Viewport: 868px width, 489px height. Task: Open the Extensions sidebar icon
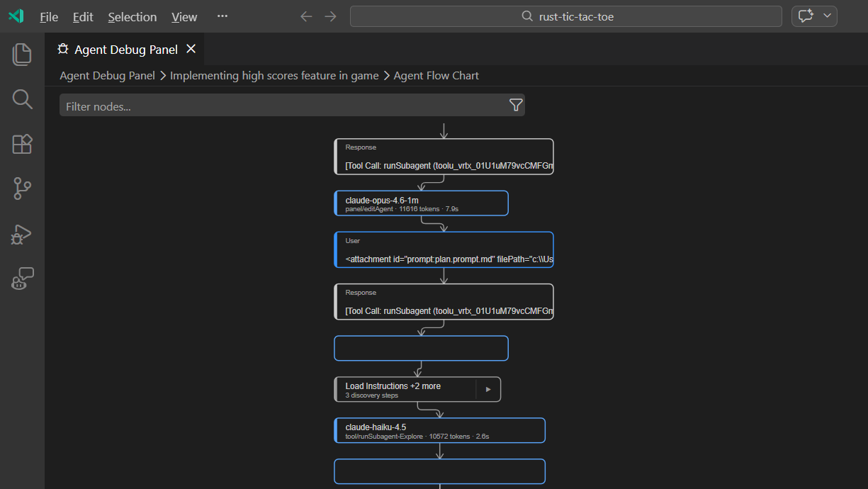coord(21,144)
